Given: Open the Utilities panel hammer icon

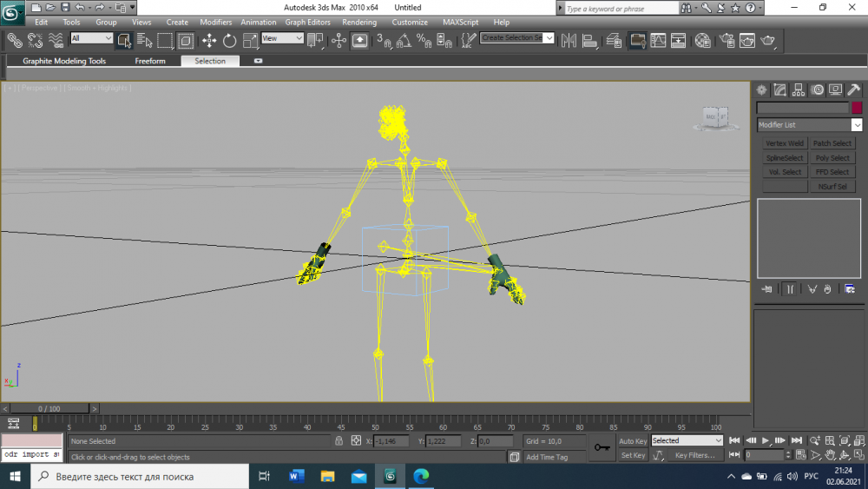Looking at the screenshot, I should tap(854, 89).
